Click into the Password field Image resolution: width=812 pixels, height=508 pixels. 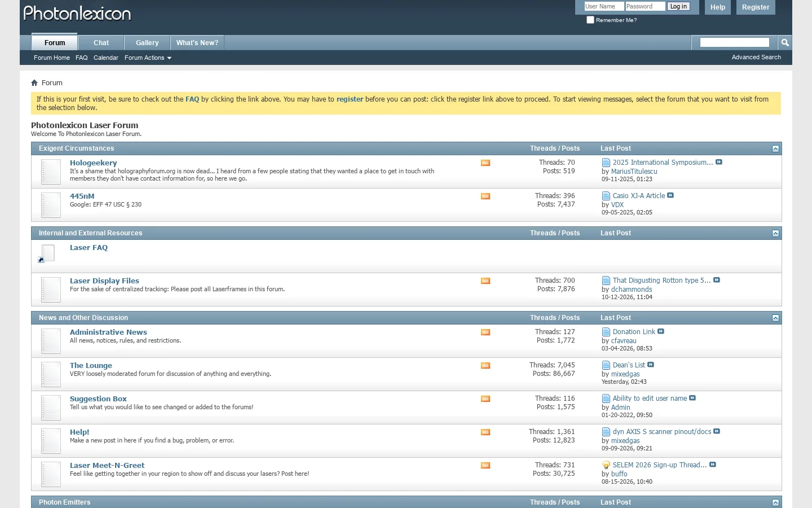click(x=645, y=6)
